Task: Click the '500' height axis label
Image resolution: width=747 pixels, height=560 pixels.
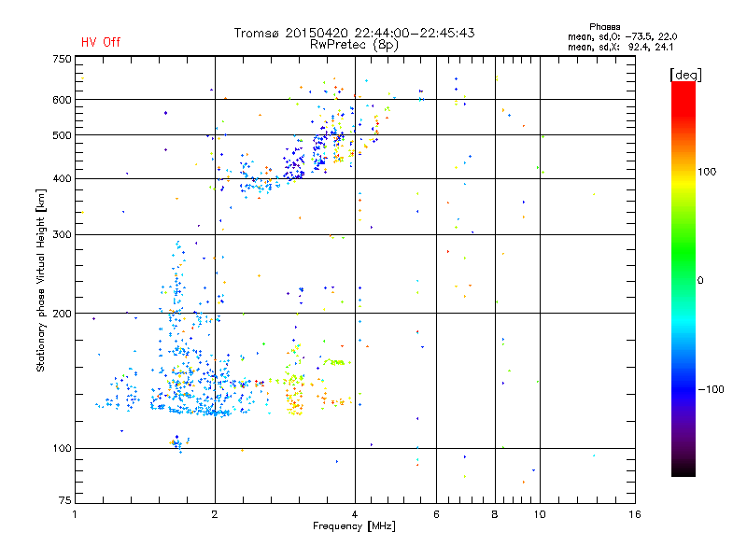Action: (x=62, y=135)
